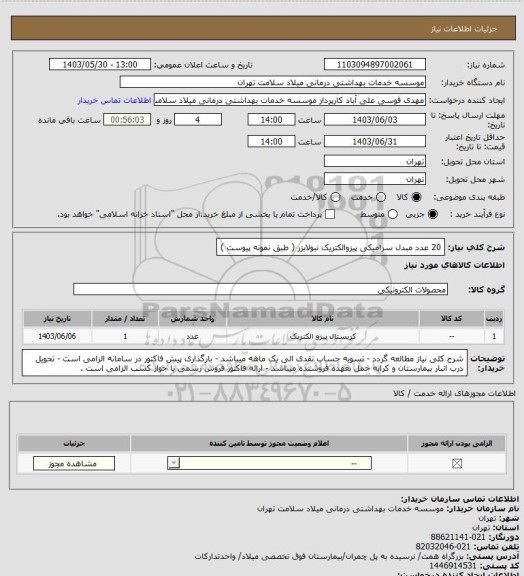Select the کالا radio button
524x576 pixels.
[416, 197]
